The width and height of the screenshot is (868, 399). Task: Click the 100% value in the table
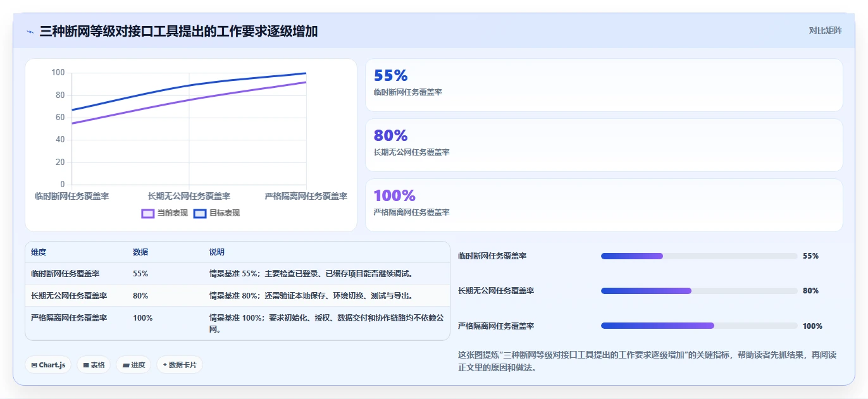(x=143, y=318)
